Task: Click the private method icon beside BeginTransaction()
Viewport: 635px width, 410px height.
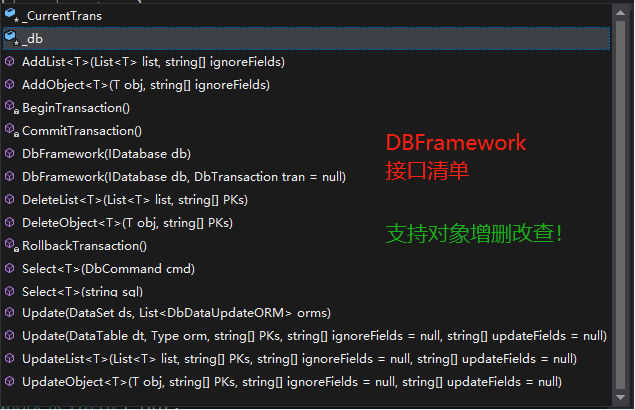Action: coord(10,107)
